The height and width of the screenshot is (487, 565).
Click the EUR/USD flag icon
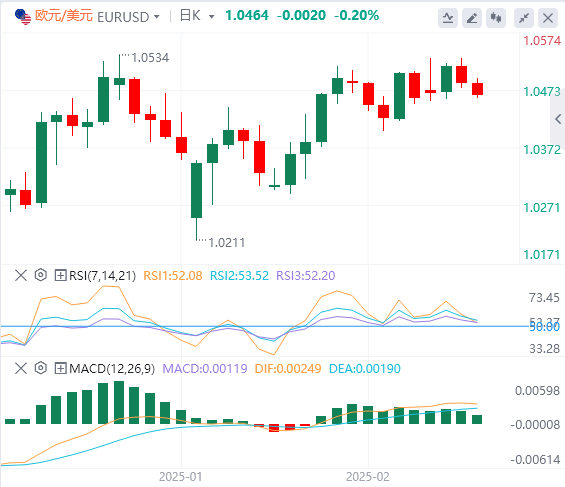[x=23, y=17]
